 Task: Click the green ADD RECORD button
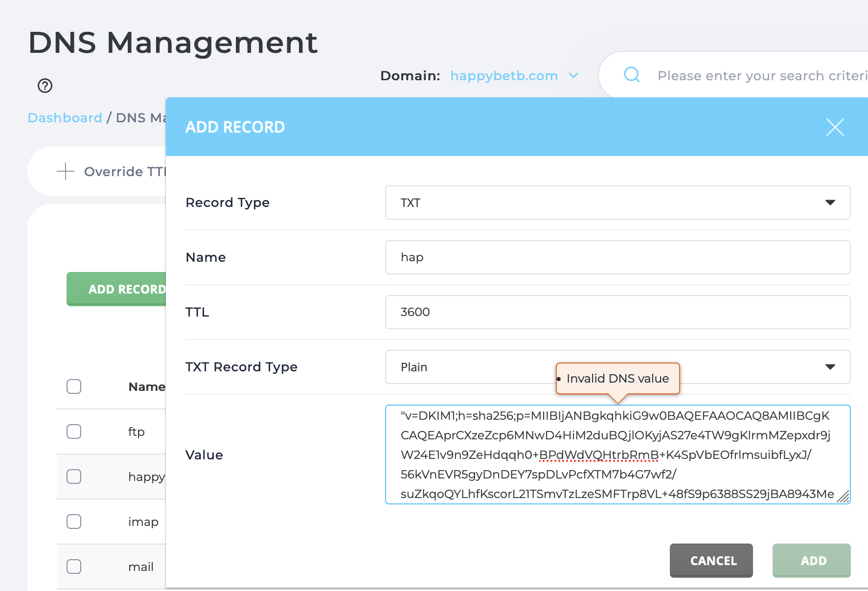click(117, 289)
